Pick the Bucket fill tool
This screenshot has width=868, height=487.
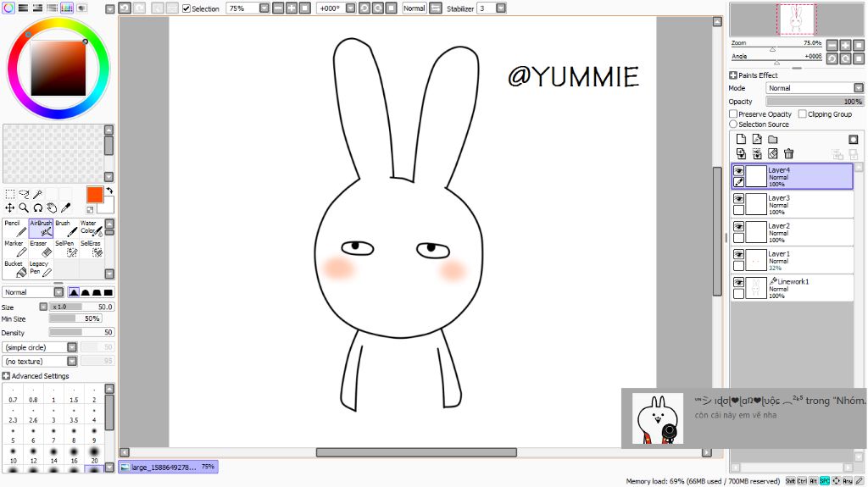click(15, 268)
